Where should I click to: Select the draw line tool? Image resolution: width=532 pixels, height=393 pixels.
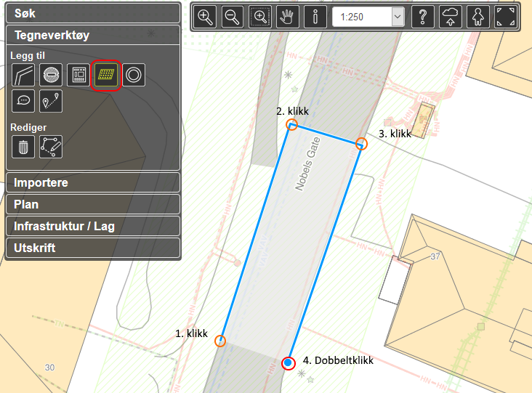point(23,75)
